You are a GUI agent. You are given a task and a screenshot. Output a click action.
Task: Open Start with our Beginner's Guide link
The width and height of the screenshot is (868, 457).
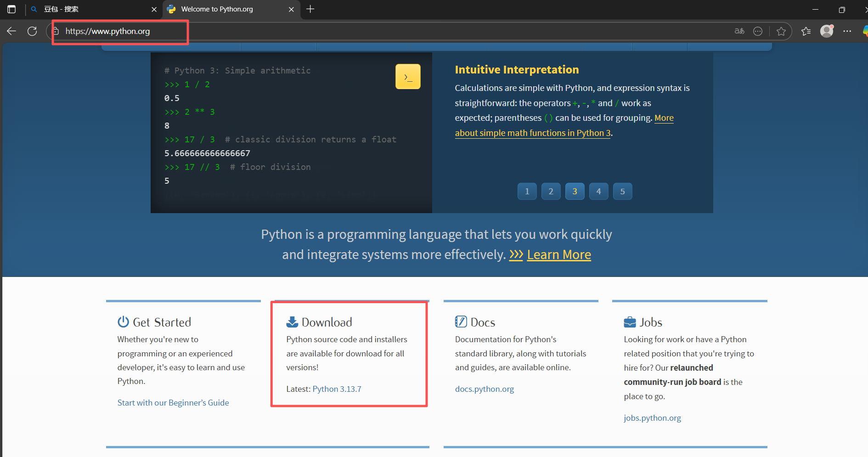(173, 403)
